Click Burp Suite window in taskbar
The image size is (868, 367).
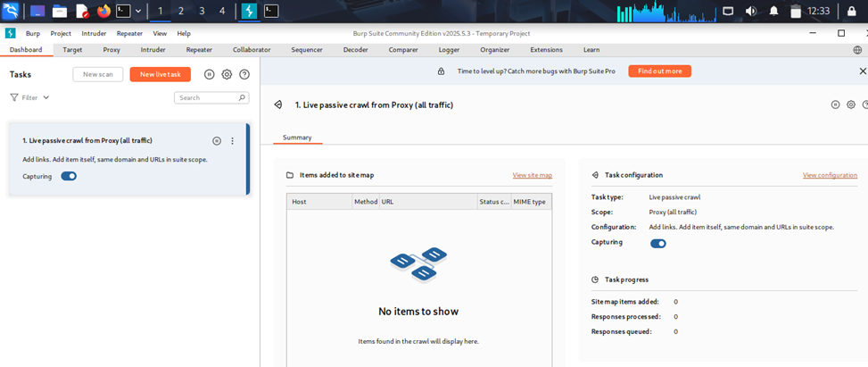[x=250, y=11]
